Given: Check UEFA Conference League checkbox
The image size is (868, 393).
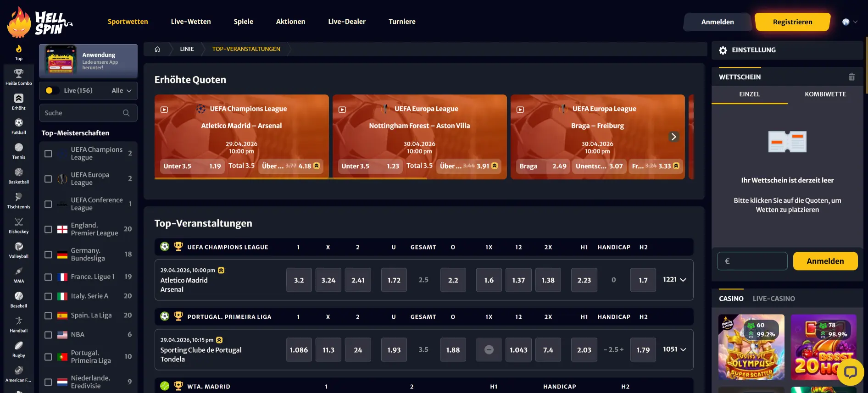Looking at the screenshot, I should coord(48,204).
